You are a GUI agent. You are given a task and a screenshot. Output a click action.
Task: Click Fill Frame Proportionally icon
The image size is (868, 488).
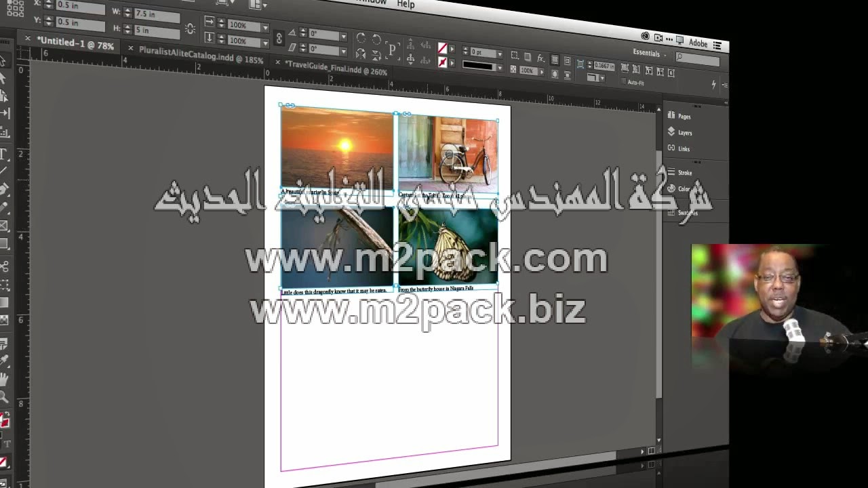[625, 68]
